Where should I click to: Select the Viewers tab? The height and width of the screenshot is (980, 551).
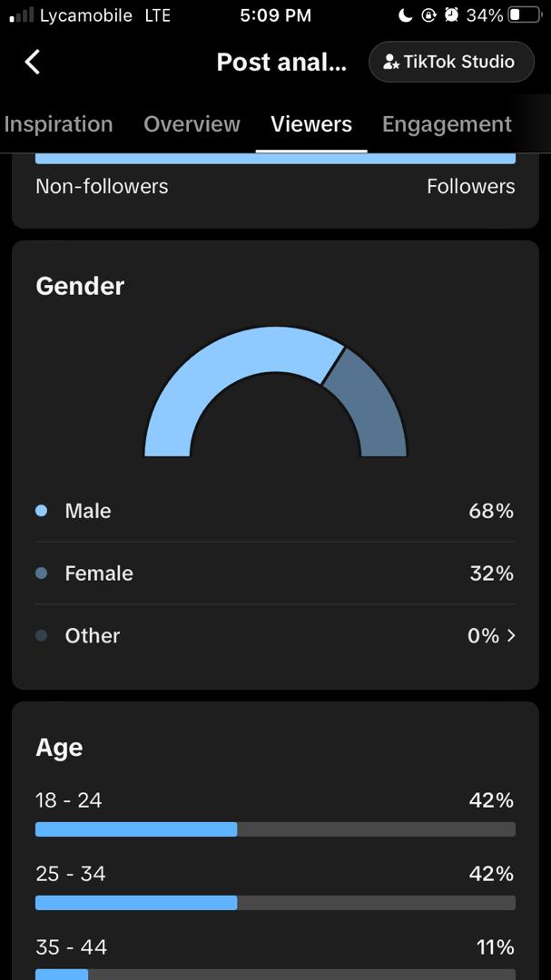(311, 123)
